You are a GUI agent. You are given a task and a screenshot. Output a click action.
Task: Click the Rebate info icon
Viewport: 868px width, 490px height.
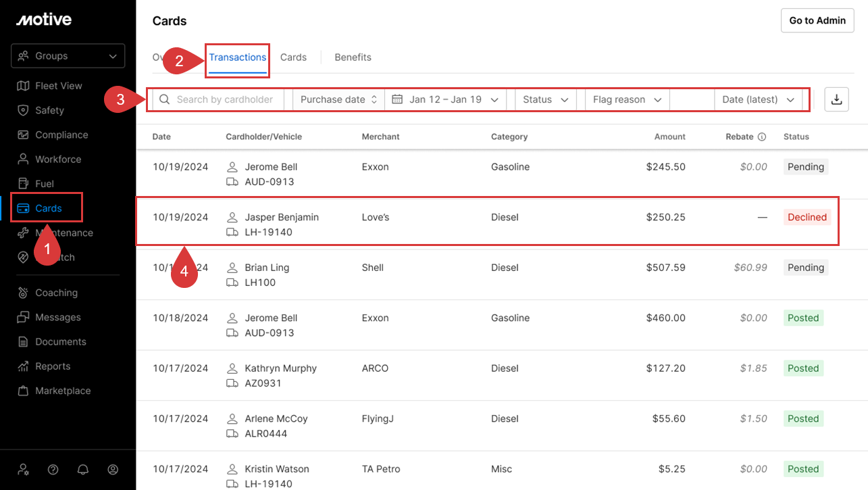pos(762,137)
